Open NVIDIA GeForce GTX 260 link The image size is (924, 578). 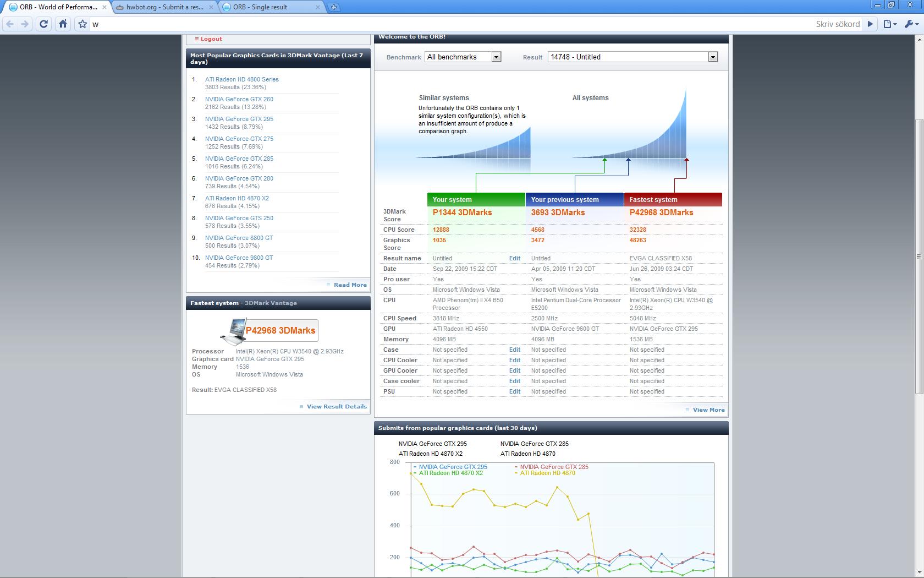[239, 99]
